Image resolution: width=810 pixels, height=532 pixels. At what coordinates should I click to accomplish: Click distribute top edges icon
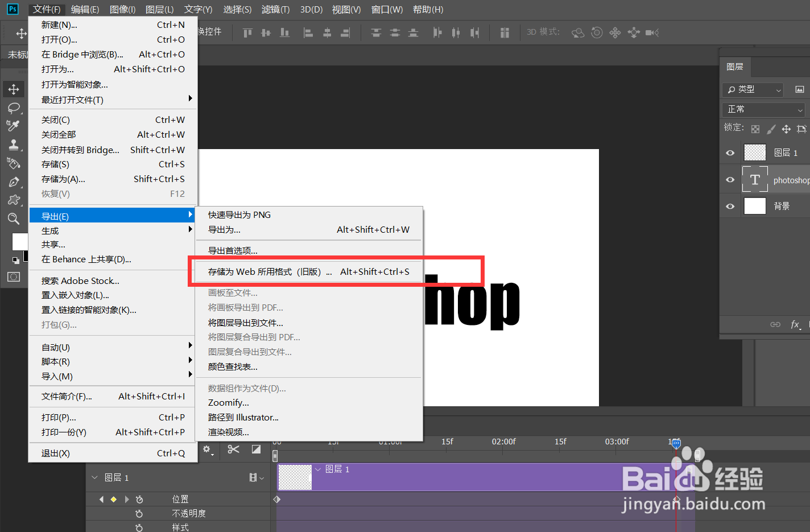tap(376, 33)
